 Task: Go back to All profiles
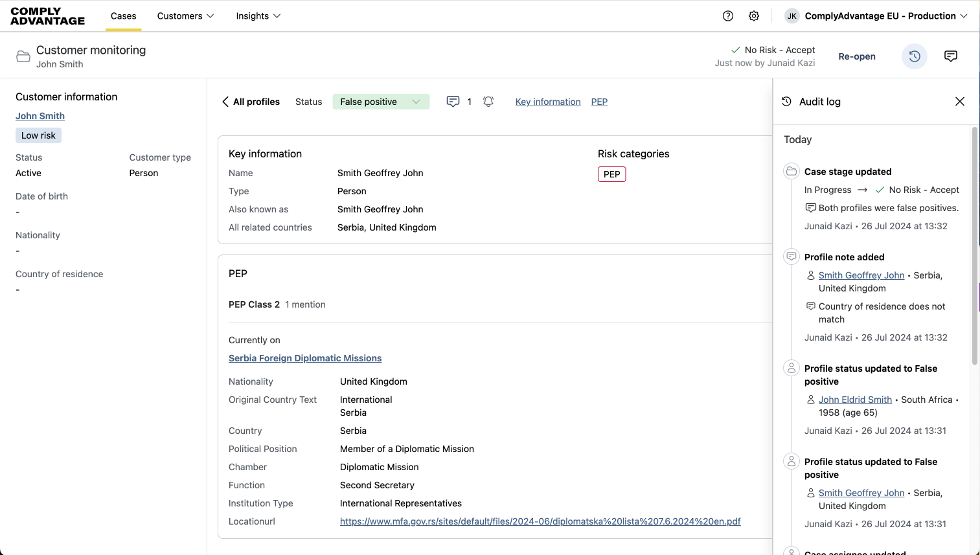pyautogui.click(x=251, y=102)
